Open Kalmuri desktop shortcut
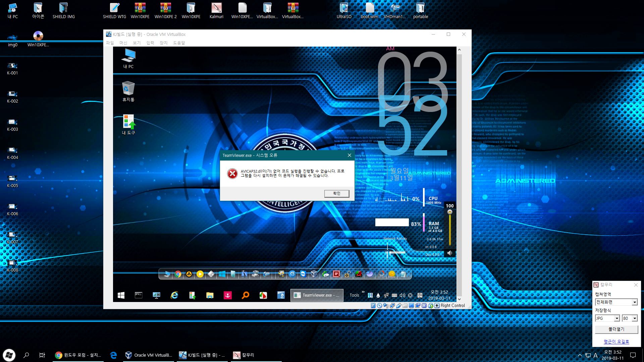The image size is (644, 362). click(x=216, y=10)
